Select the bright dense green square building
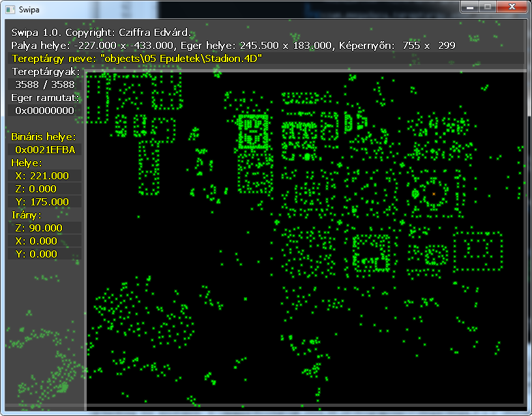Image resolution: width=532 pixels, height=416 pixels. [x=253, y=131]
